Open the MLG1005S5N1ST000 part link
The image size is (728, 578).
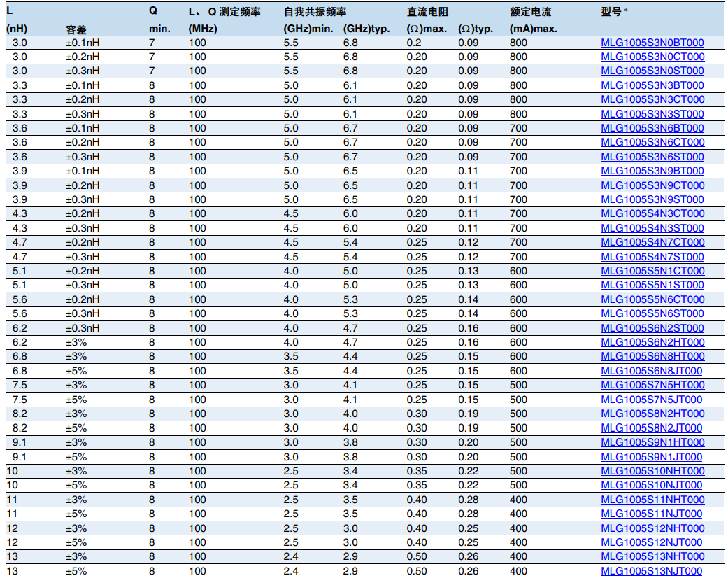pyautogui.click(x=652, y=285)
